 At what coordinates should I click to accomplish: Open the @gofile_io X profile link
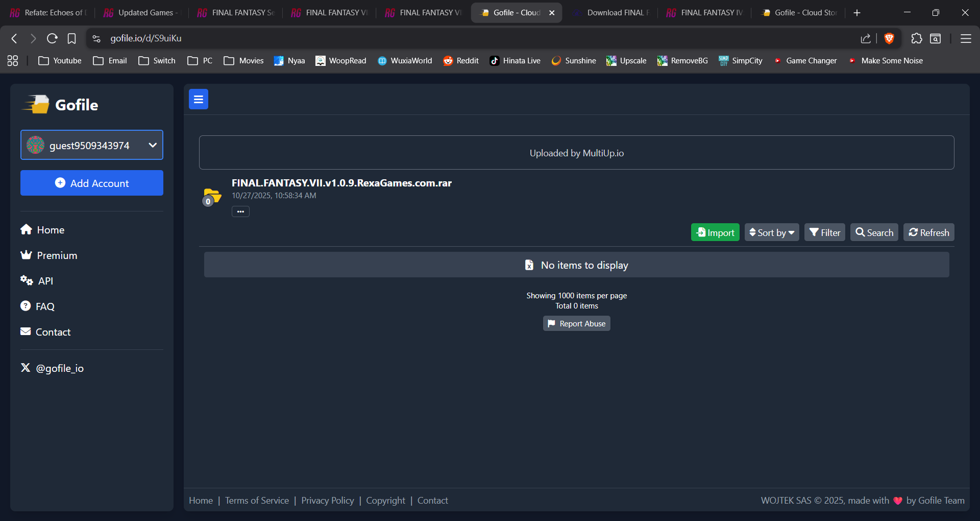(52, 368)
